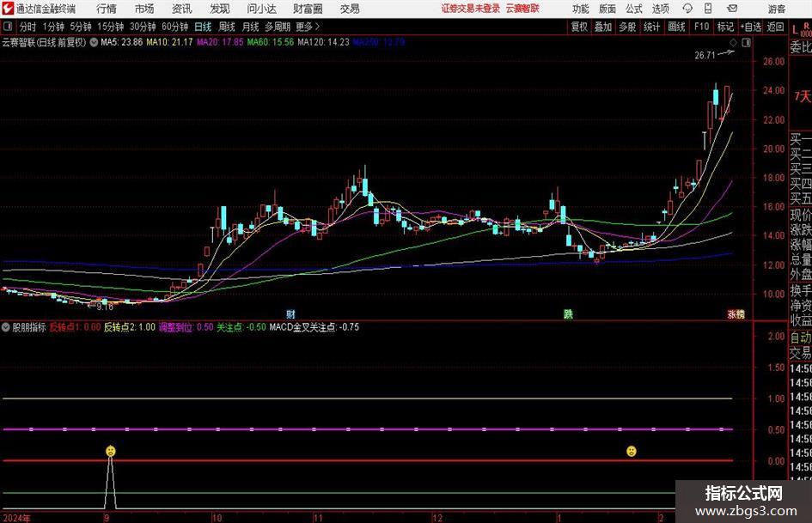Switch to 15分钟 period tab
Viewport: 812px width, 523px height.
click(x=111, y=27)
